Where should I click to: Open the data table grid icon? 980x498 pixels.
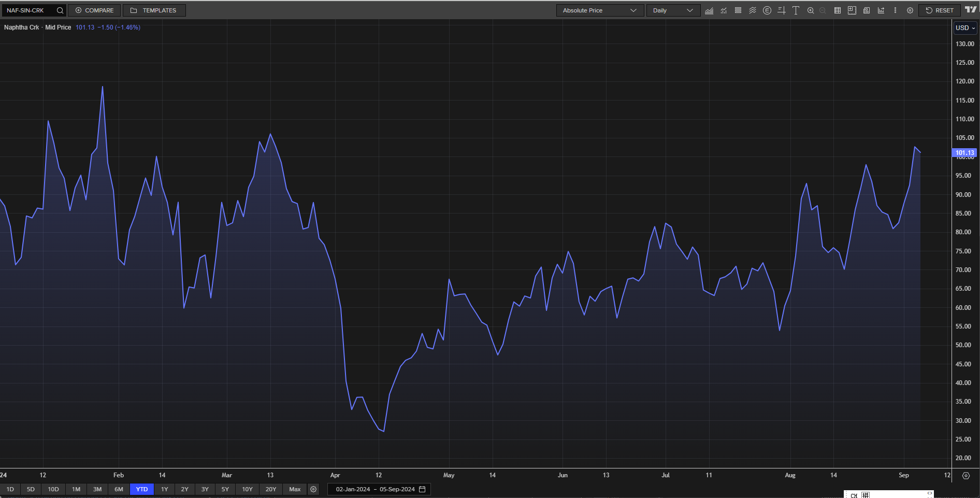point(838,10)
